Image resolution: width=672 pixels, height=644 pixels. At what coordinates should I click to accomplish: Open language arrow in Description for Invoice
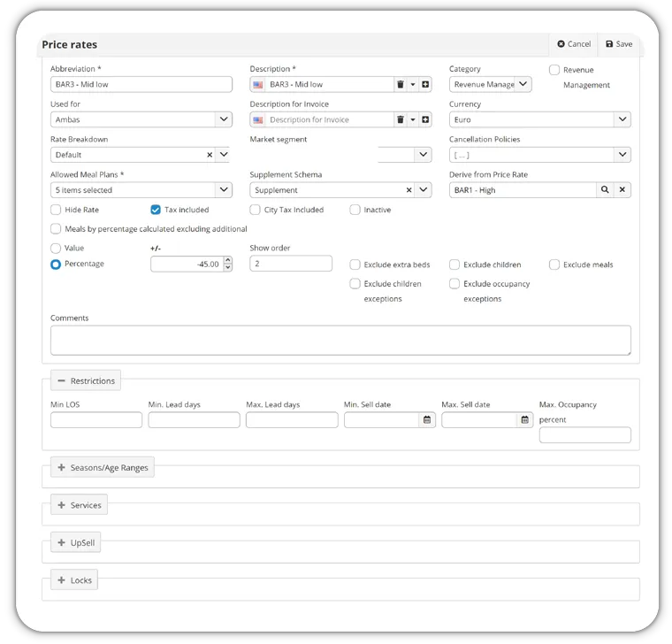click(x=413, y=119)
